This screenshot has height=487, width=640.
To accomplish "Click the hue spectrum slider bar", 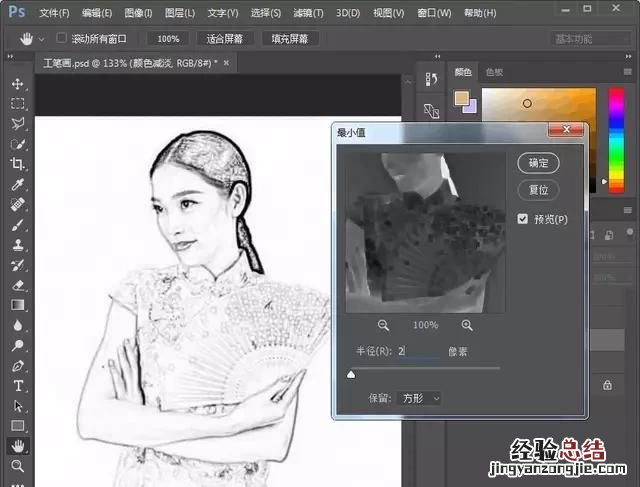I will pos(616,140).
